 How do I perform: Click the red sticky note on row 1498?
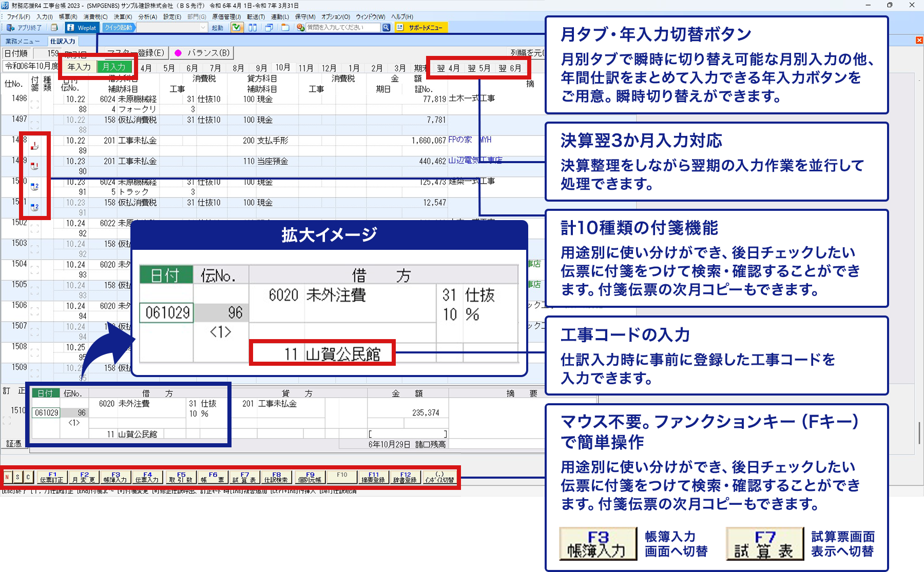pos(34,146)
